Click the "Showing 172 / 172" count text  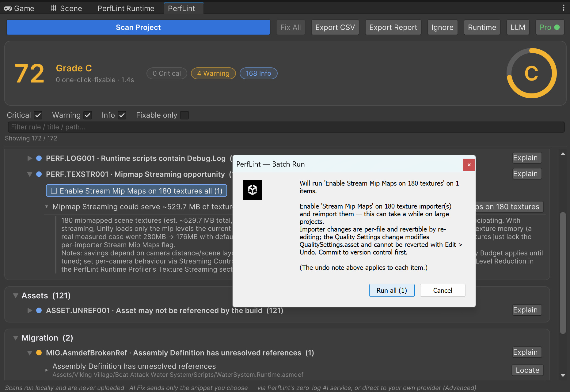pos(31,138)
